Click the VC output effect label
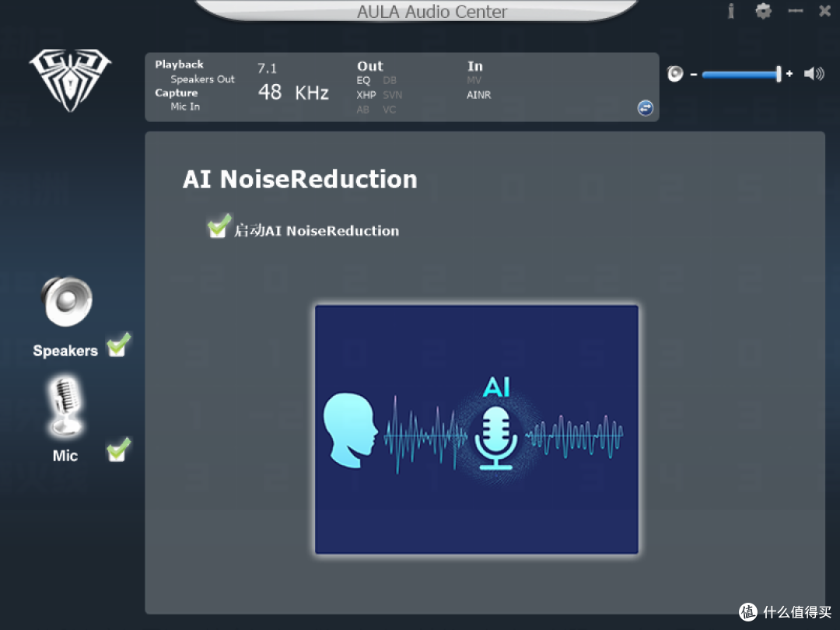 (x=389, y=110)
